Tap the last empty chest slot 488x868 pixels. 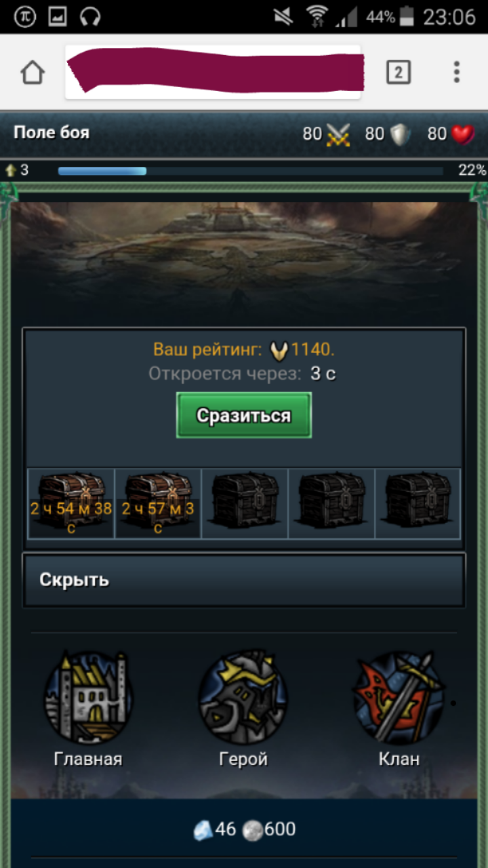(x=418, y=503)
